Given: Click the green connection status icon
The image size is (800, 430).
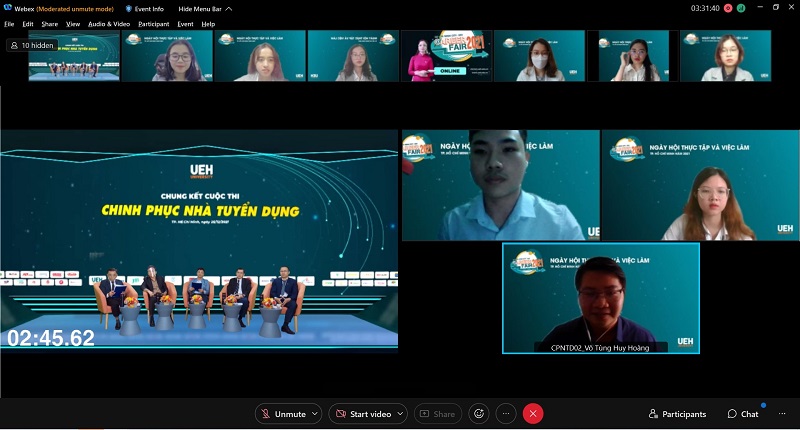Looking at the screenshot, I should coord(741,8).
